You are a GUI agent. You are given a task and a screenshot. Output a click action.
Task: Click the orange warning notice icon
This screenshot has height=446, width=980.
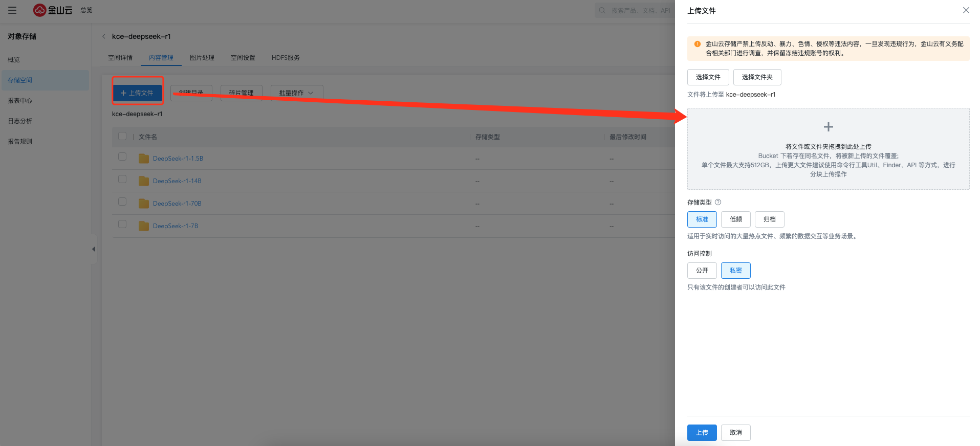697,44
